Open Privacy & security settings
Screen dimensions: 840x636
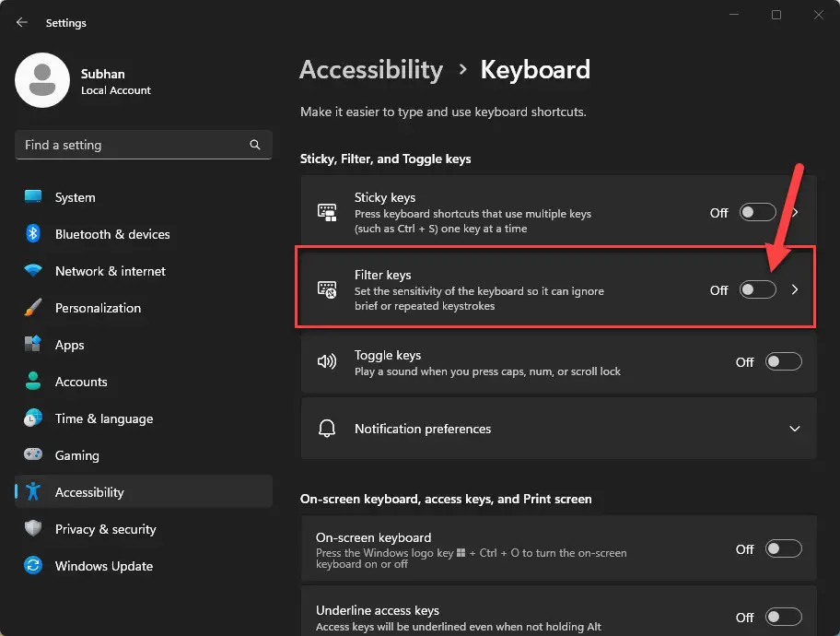point(144,529)
